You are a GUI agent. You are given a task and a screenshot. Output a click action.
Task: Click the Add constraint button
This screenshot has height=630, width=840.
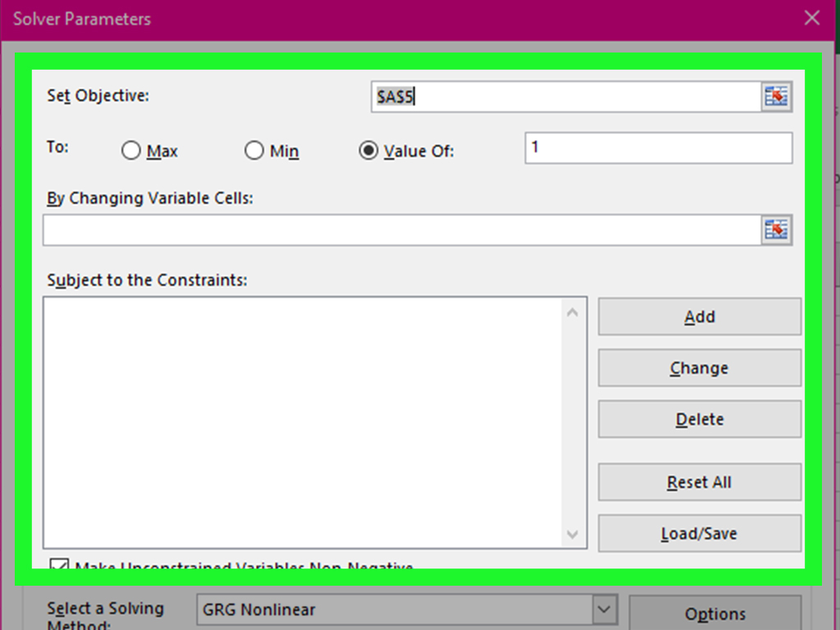click(700, 317)
